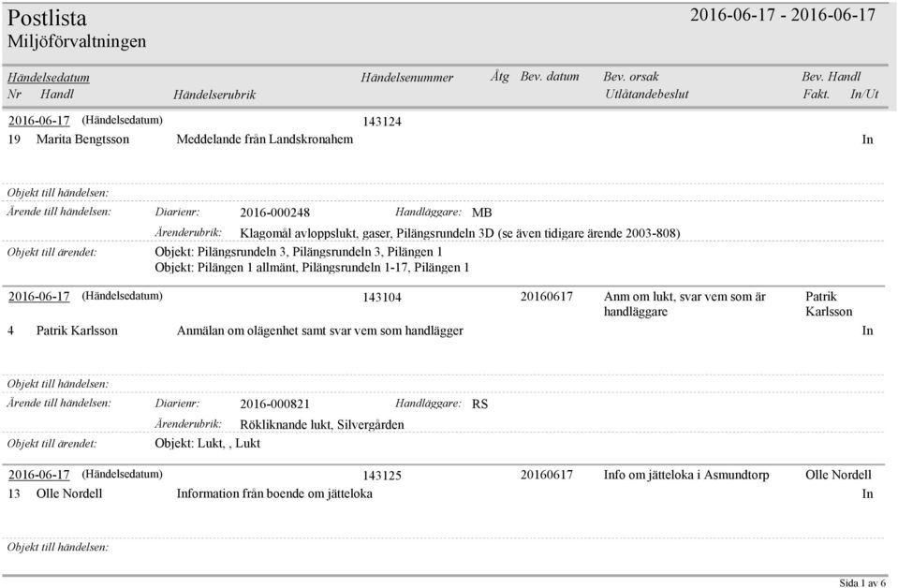Click the Bev. Handl column header
898x588 pixels.
[x=831, y=77]
